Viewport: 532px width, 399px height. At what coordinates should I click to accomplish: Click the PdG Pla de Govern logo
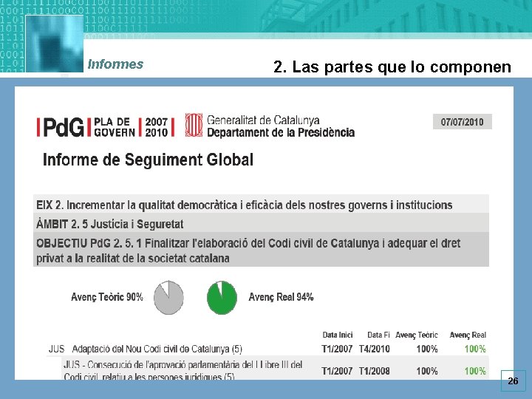(x=106, y=127)
